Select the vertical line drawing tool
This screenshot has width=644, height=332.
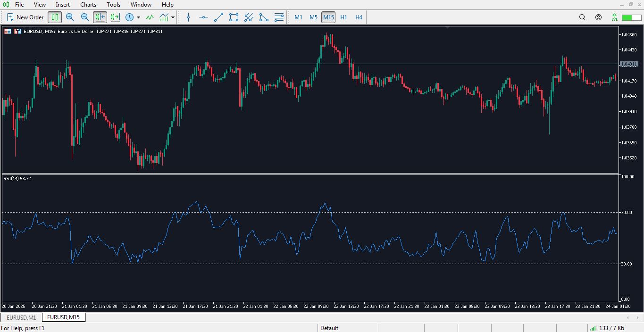pos(189,17)
